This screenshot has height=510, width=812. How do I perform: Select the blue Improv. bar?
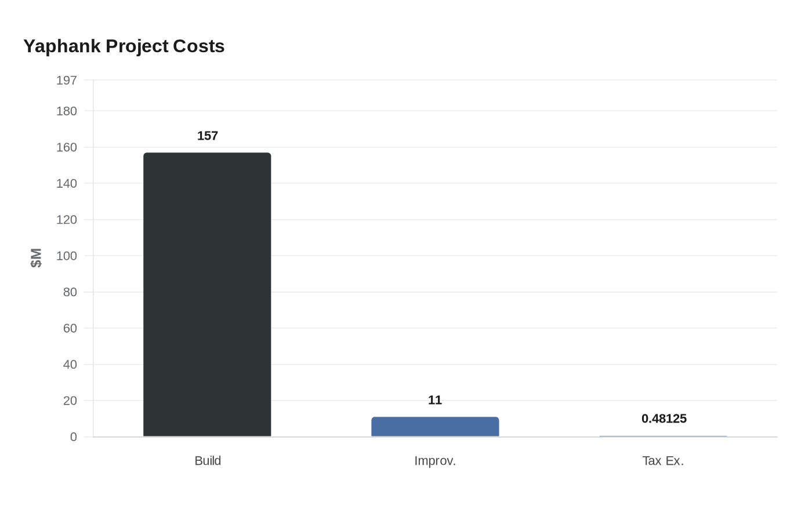[x=435, y=427]
